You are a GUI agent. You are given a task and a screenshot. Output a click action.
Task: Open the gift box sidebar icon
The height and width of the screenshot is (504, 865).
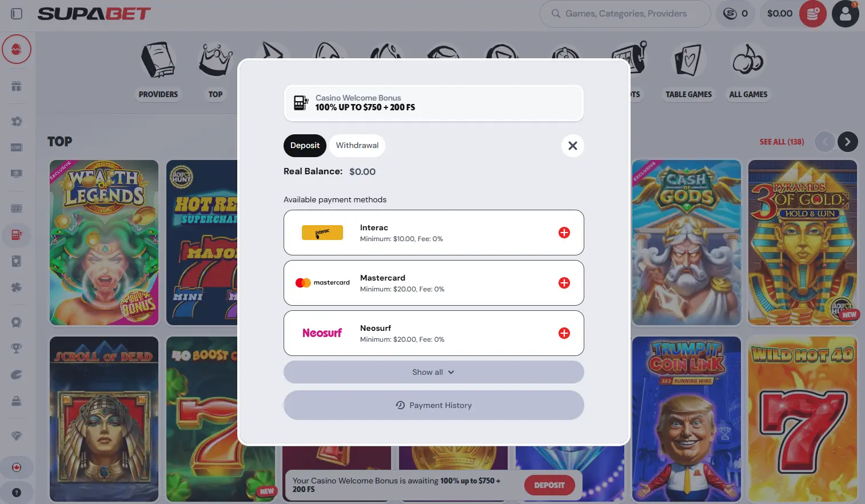pyautogui.click(x=17, y=86)
